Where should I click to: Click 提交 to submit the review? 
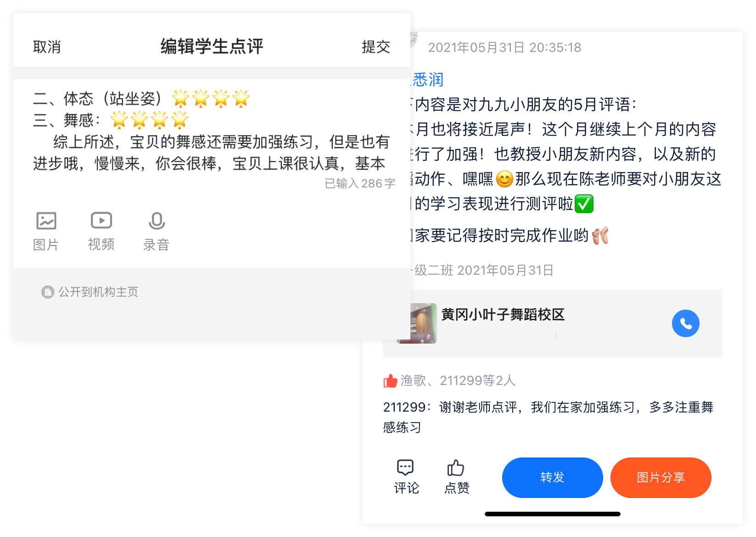(x=376, y=47)
